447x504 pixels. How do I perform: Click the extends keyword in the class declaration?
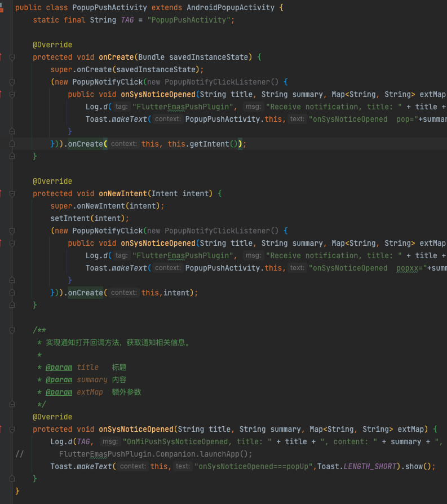point(167,8)
